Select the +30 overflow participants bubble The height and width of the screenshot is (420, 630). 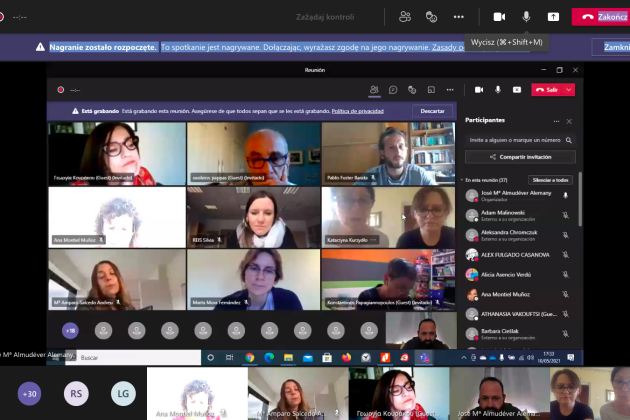click(x=30, y=393)
